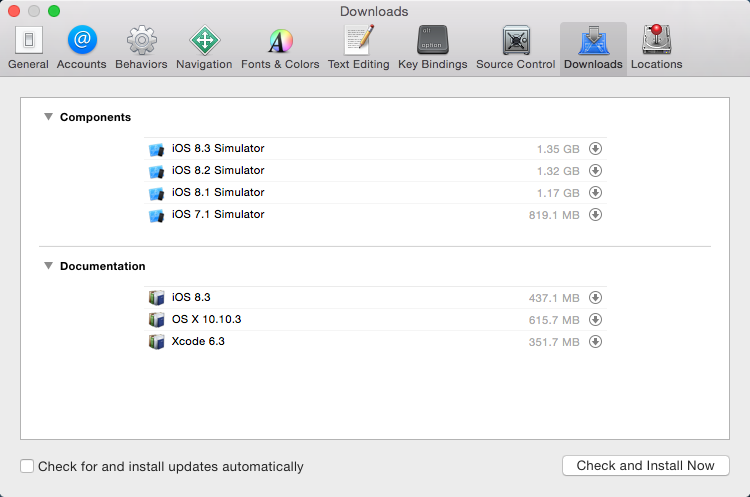Screen dimensions: 750x497
Task: Click the Xcode 6.3 book icon
Action: click(156, 342)
